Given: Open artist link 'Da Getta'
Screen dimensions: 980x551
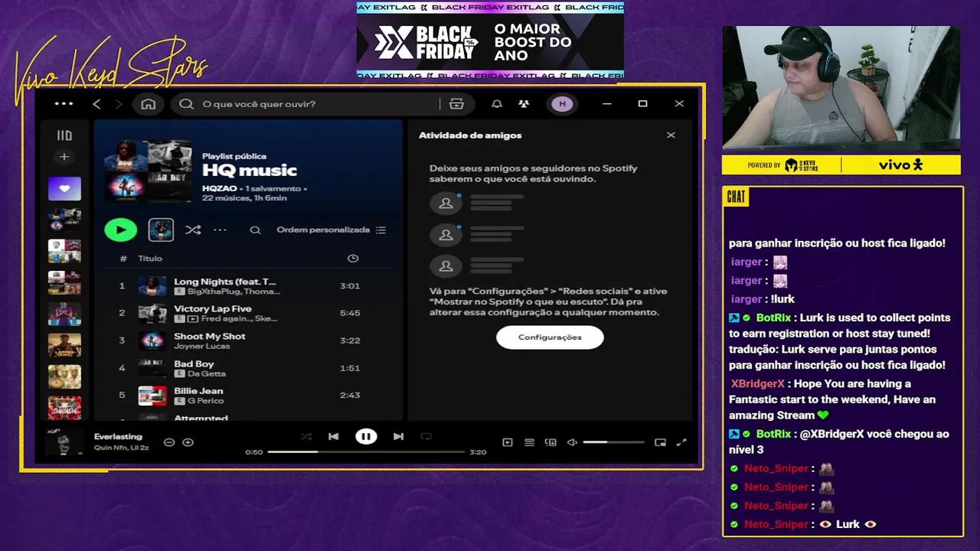Looking at the screenshot, I should tap(207, 373).
